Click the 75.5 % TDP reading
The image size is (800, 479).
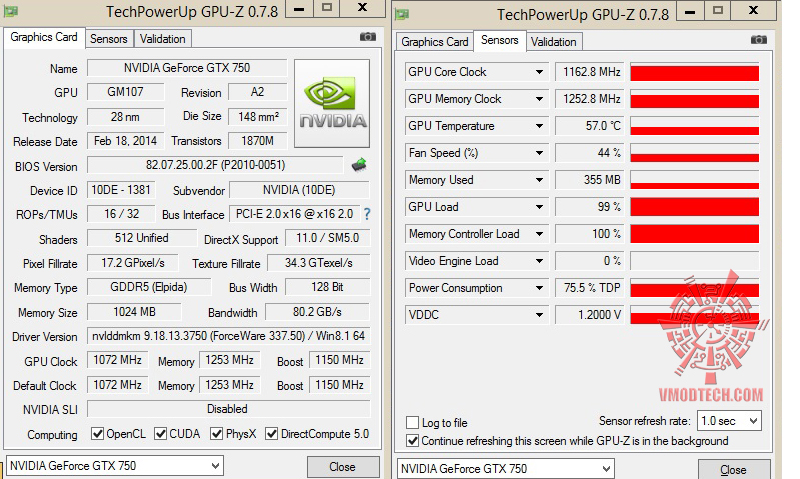pyautogui.click(x=590, y=288)
